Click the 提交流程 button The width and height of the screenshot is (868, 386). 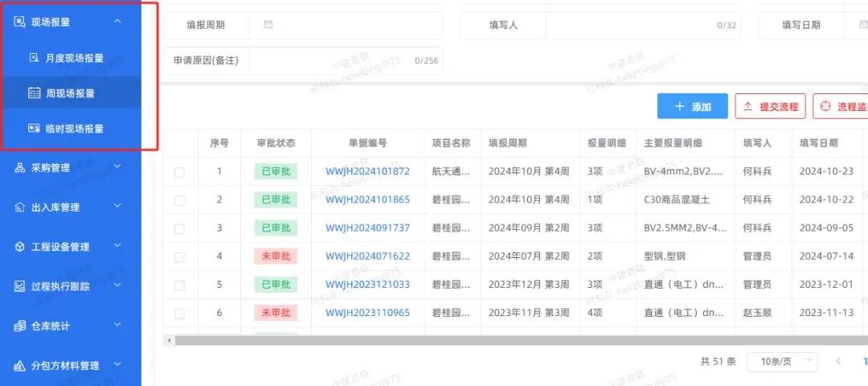click(x=770, y=106)
